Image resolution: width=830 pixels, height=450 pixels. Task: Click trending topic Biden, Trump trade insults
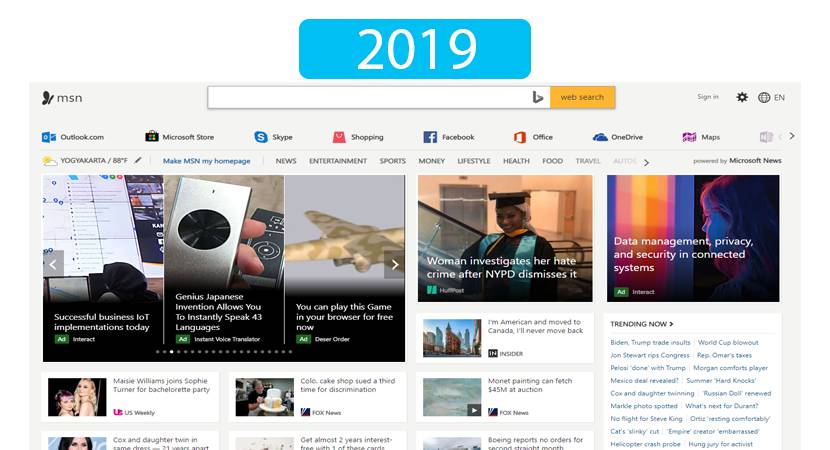tap(650, 343)
